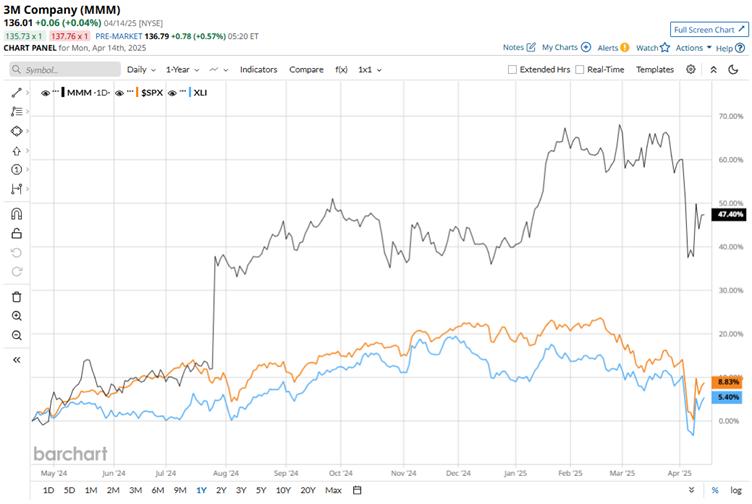The width and height of the screenshot is (752, 504).
Task: Select the 6M time range
Action: pos(158,490)
